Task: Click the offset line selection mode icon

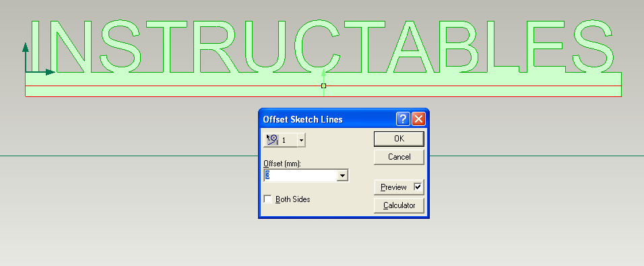Action: (x=273, y=140)
